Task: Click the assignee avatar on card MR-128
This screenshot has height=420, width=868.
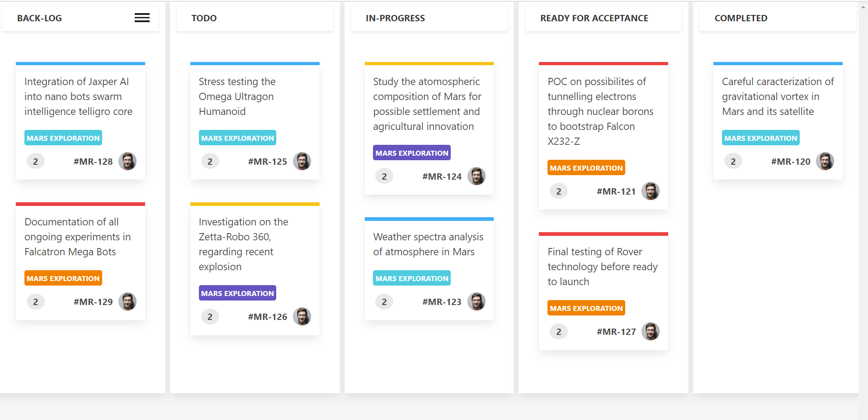Action: pyautogui.click(x=127, y=161)
